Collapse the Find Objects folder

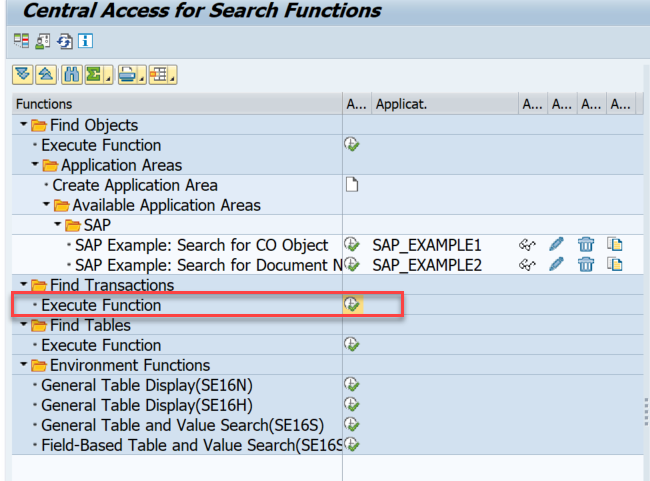click(22, 125)
